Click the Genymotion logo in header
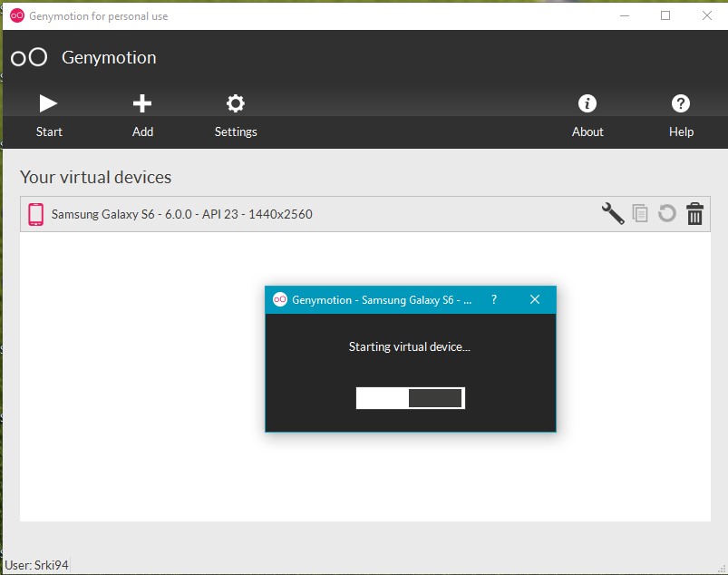Image resolution: width=728 pixels, height=575 pixels. tap(29, 58)
